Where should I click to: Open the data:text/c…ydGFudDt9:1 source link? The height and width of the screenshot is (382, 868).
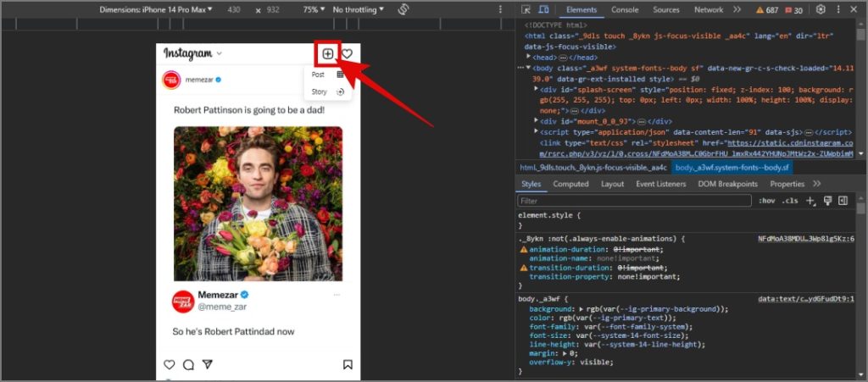click(806, 298)
